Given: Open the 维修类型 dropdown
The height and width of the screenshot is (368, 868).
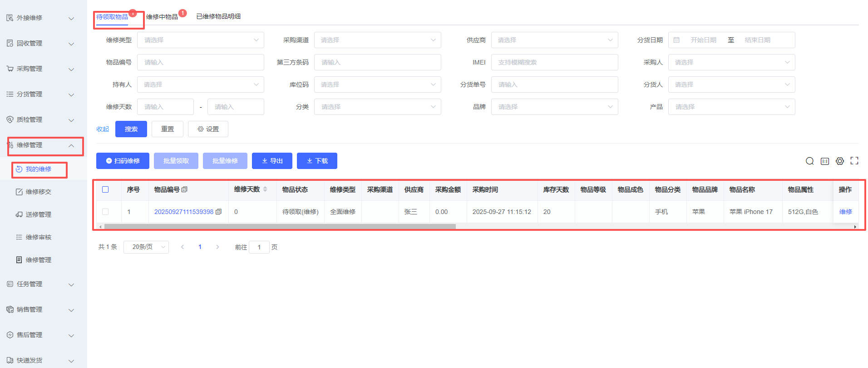Looking at the screenshot, I should (x=200, y=40).
